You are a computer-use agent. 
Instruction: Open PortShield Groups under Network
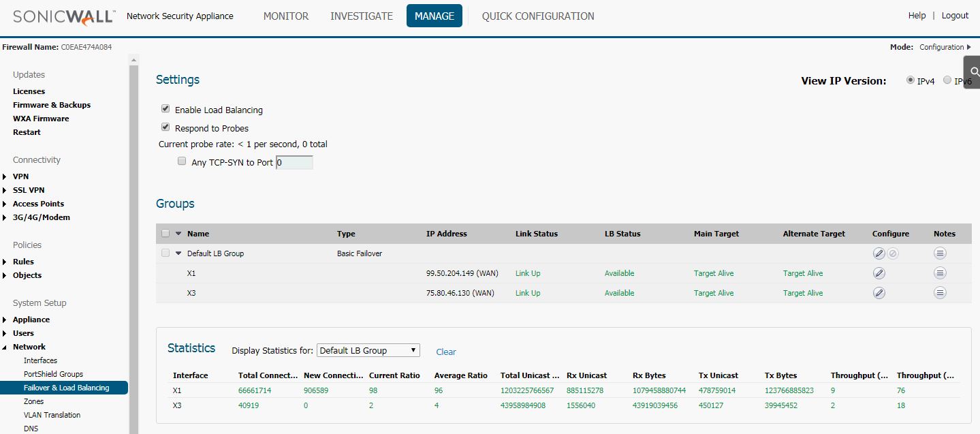click(x=53, y=374)
